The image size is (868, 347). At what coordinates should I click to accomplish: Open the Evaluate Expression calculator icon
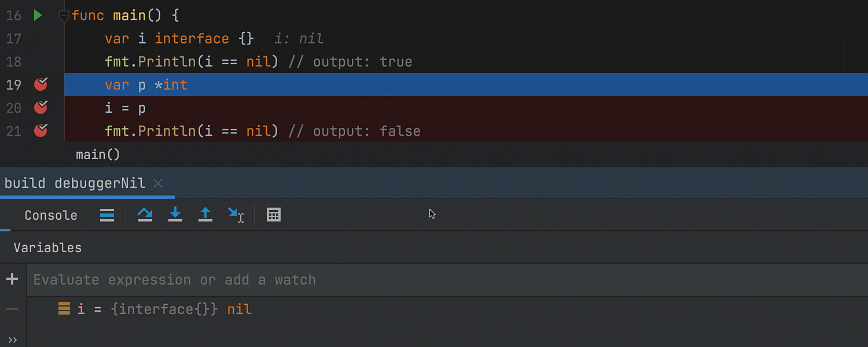(274, 215)
